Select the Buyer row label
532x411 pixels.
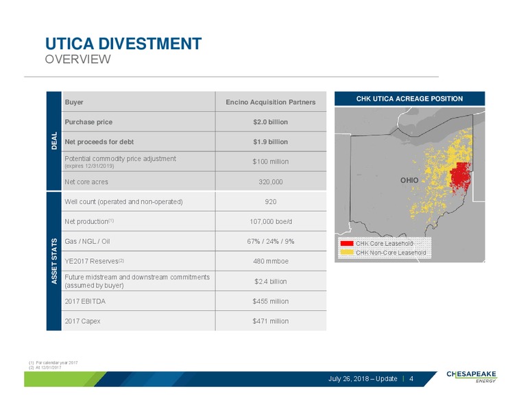point(74,102)
